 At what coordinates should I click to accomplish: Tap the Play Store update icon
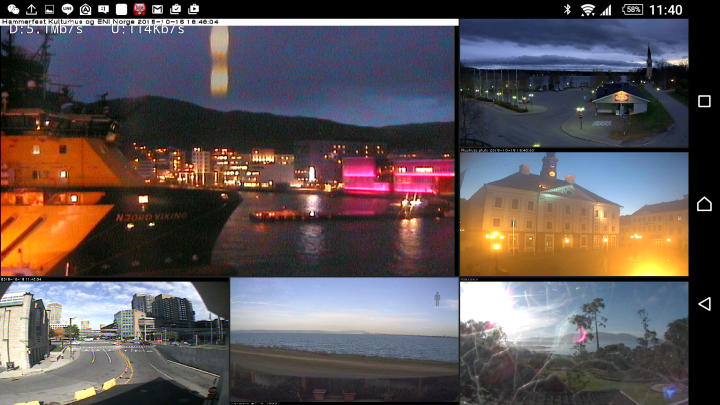pos(193,9)
